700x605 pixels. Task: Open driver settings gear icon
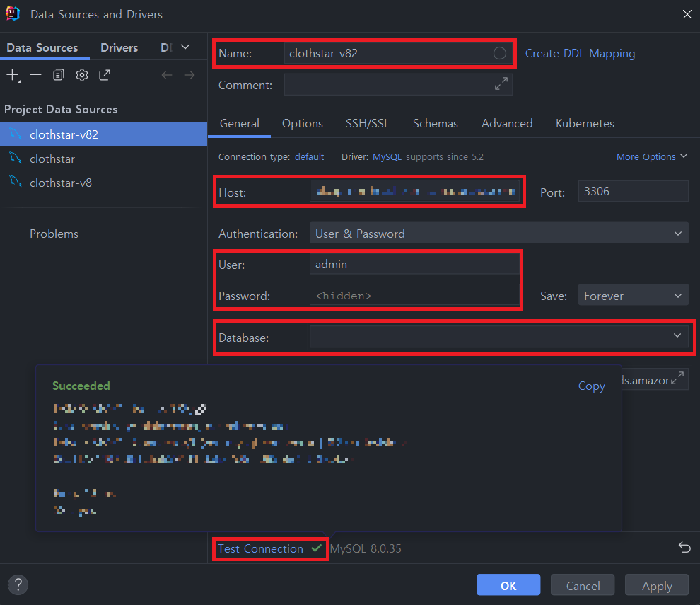[82, 74]
